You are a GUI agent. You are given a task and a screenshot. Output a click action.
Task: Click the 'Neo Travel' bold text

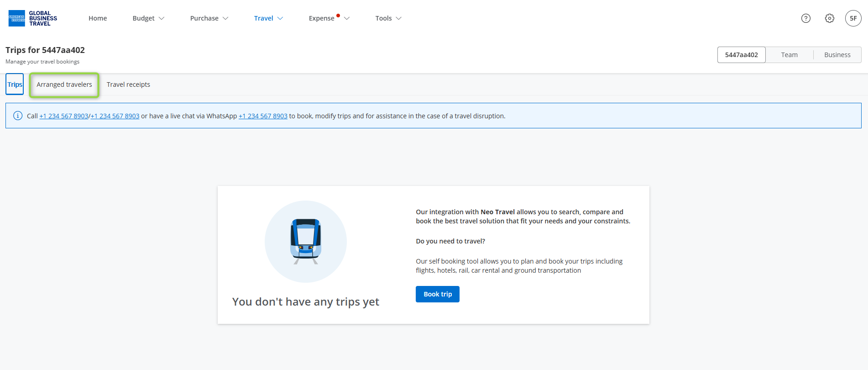[x=497, y=212]
